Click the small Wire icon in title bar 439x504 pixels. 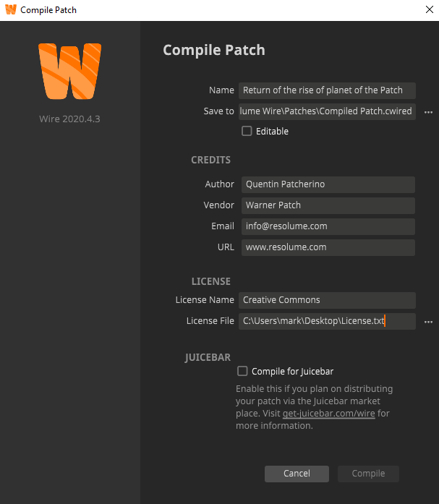point(11,9)
